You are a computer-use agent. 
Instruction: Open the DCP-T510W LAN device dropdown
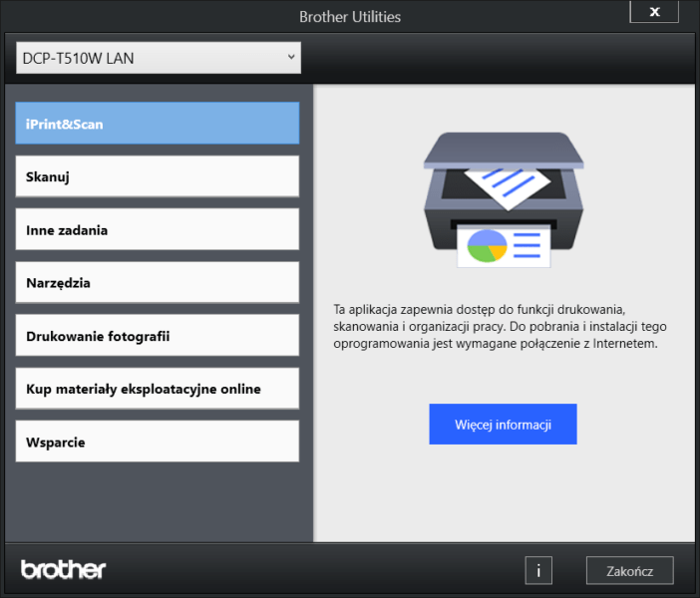159,58
